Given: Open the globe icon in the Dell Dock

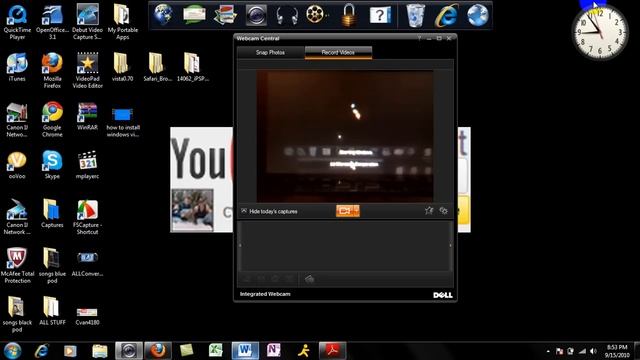Looking at the screenshot, I should tap(163, 15).
